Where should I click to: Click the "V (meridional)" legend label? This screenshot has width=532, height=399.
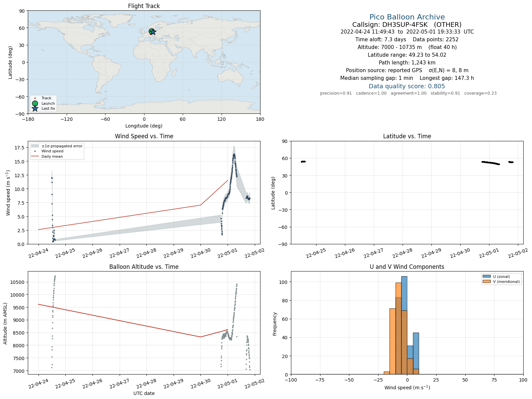coord(507,282)
